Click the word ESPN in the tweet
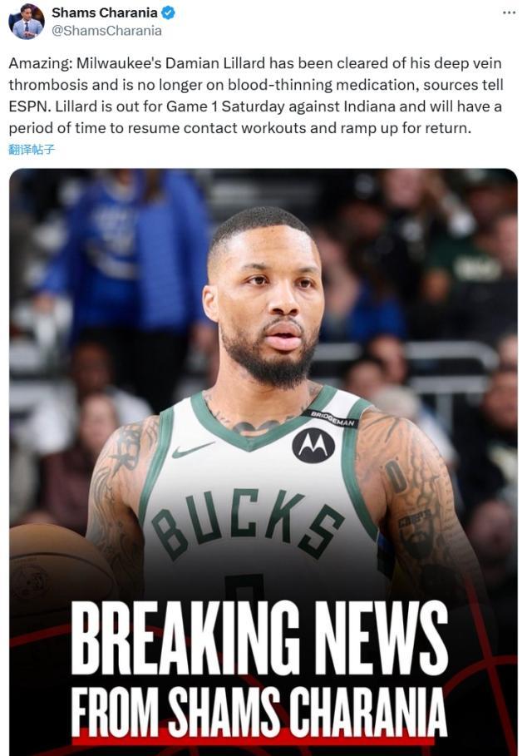532x756 pixels. click(28, 106)
